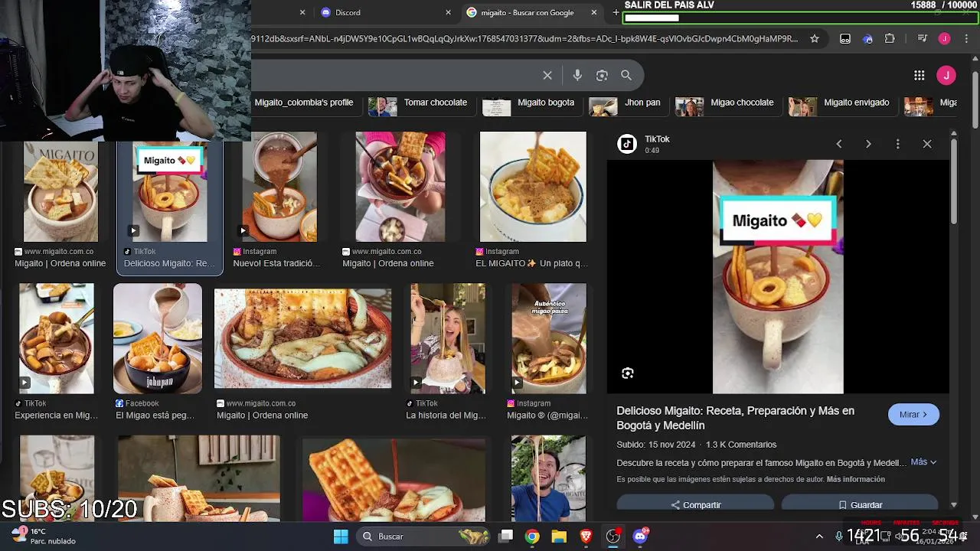The height and width of the screenshot is (551, 980).
Task: Click the weather widget showing 16°C
Action: coord(42,536)
